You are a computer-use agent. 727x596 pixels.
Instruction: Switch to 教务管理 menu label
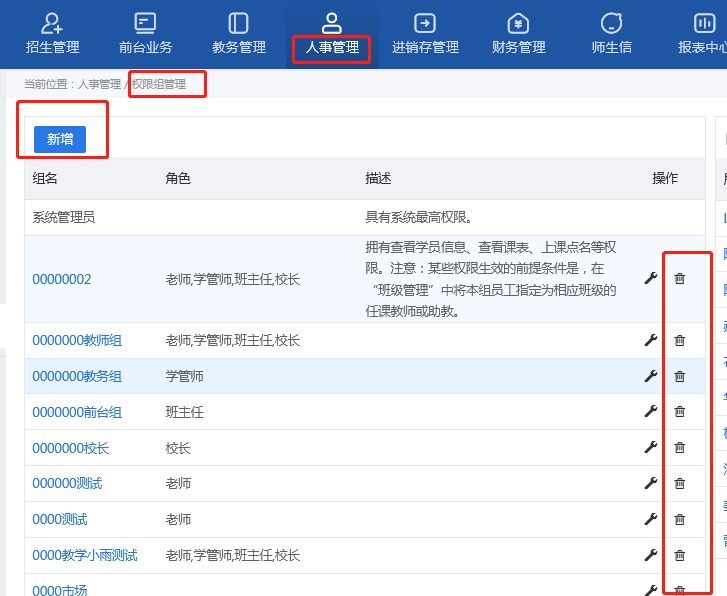click(x=239, y=47)
